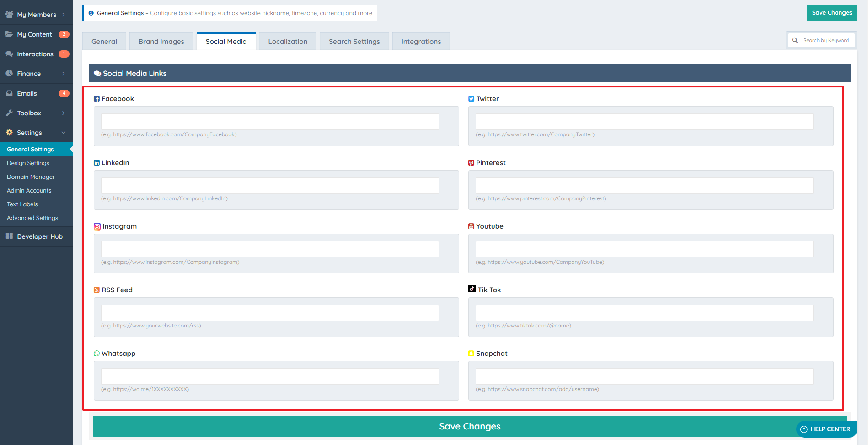868x445 pixels.
Task: Open the Brand Images tab
Action: pyautogui.click(x=161, y=41)
